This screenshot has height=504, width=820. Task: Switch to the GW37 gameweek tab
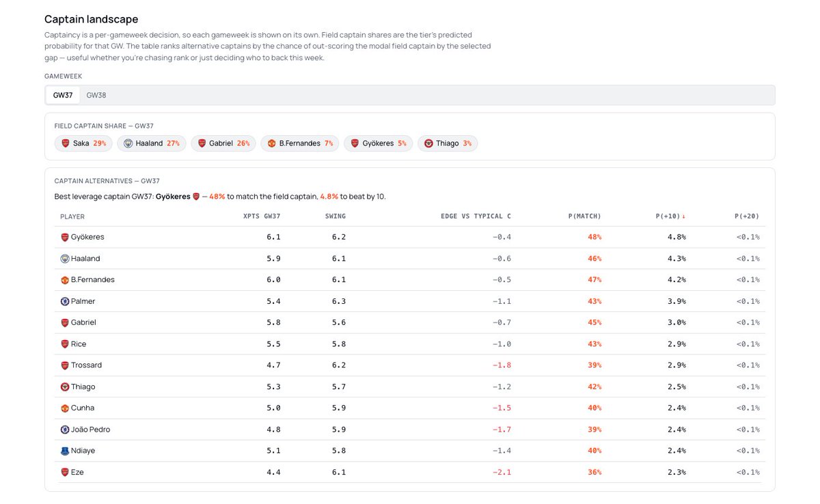tap(63, 95)
